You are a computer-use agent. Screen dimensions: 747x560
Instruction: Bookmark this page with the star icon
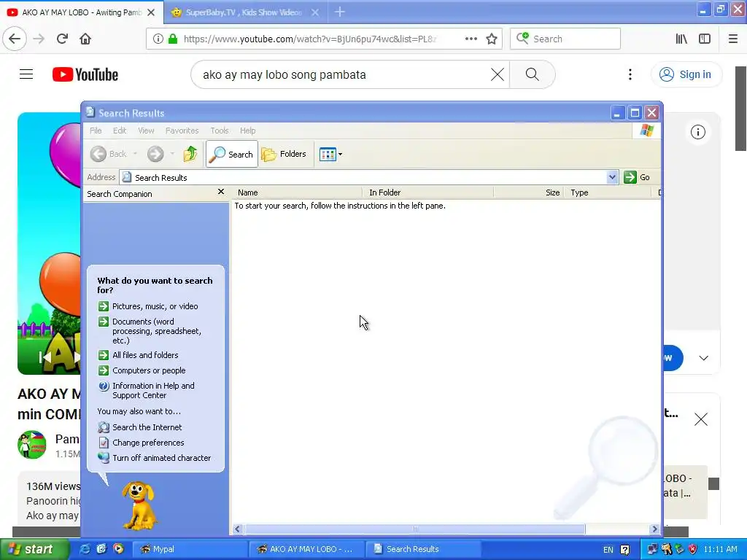tap(492, 39)
